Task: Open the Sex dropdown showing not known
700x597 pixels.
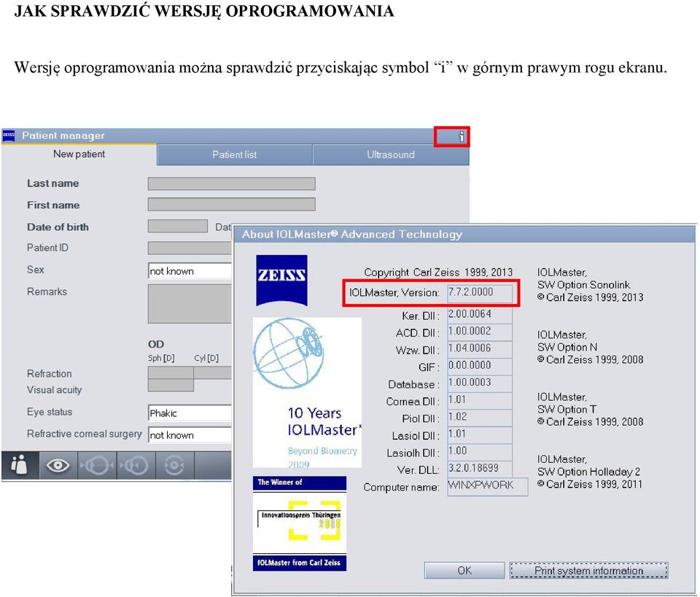Action: [190, 271]
